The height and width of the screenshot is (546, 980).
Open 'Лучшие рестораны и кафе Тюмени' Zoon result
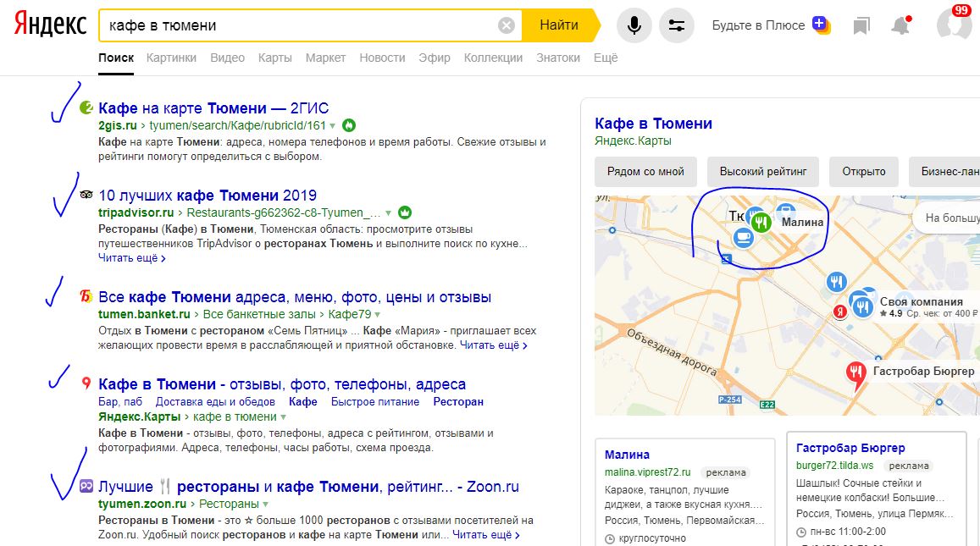click(x=309, y=487)
